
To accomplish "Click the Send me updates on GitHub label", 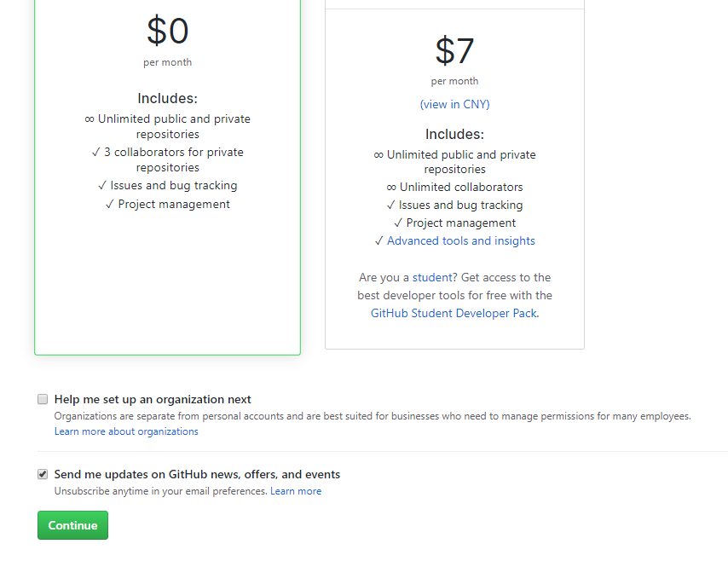I will (x=197, y=474).
